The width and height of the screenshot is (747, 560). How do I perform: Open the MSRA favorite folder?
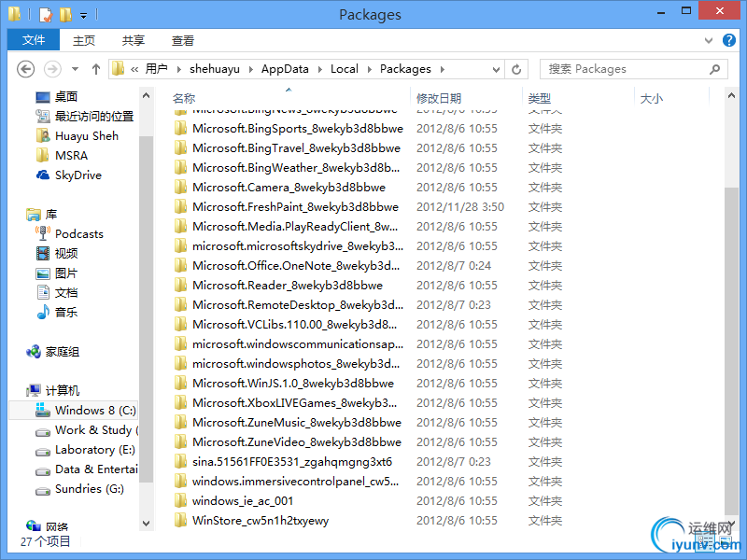pos(72,155)
